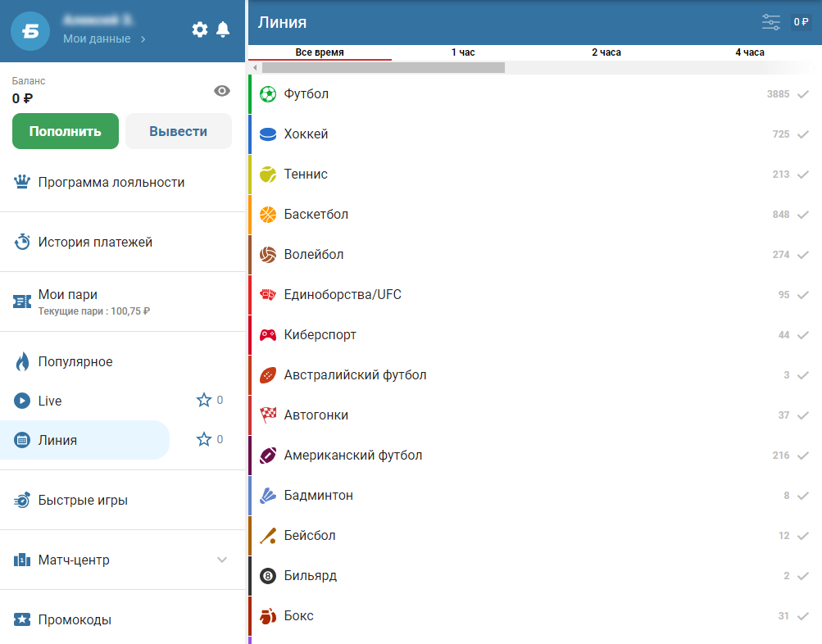822x644 pixels.
Task: Open Единоборства/UFC icon
Action: click(x=268, y=294)
